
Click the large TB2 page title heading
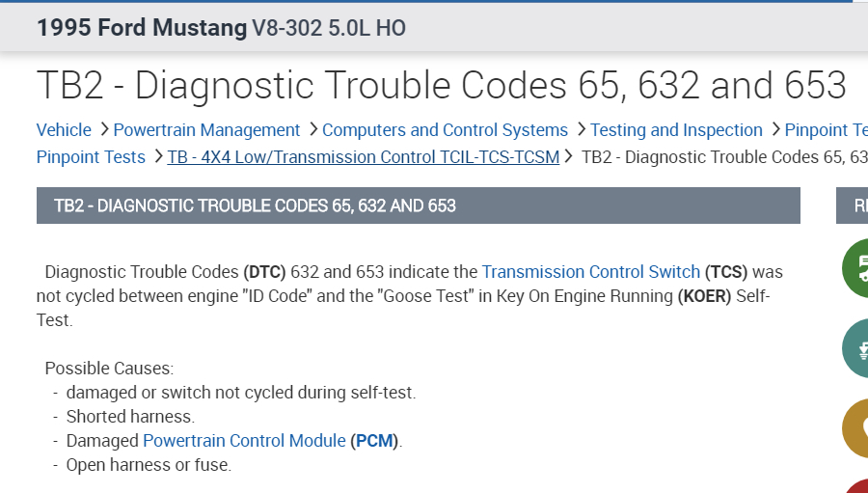pyautogui.click(x=441, y=85)
